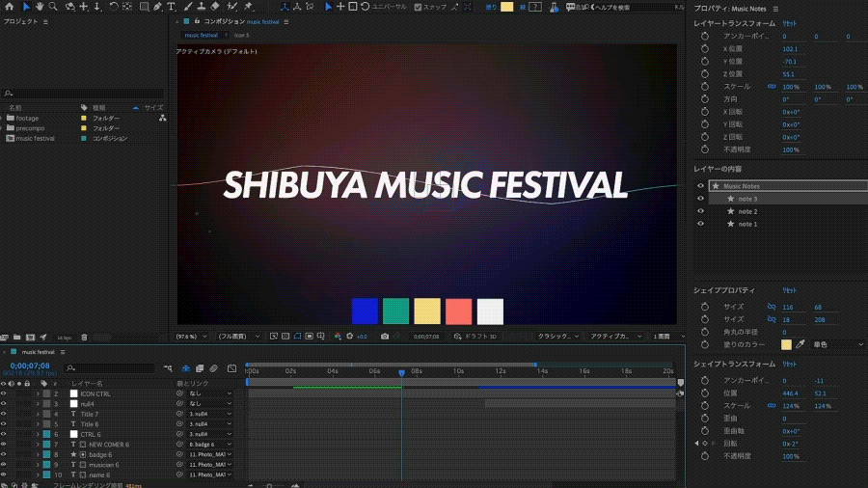Open the フル画質 resolution dropdown

pos(238,337)
